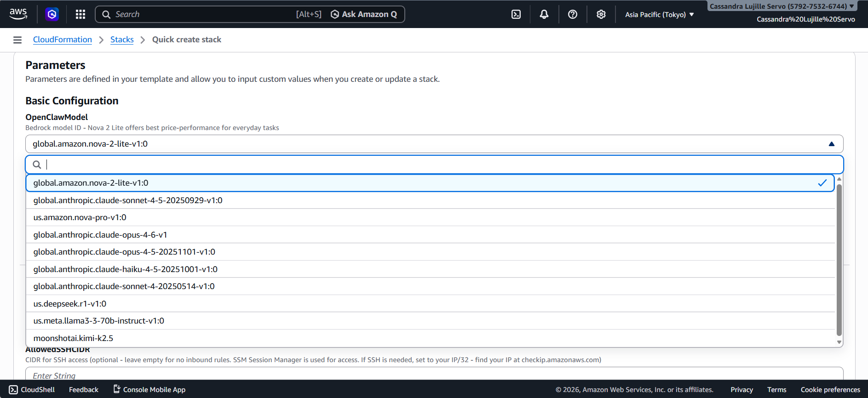
Task: Open the Asia Pacific (Tokyo) region selector
Action: pyautogui.click(x=659, y=15)
